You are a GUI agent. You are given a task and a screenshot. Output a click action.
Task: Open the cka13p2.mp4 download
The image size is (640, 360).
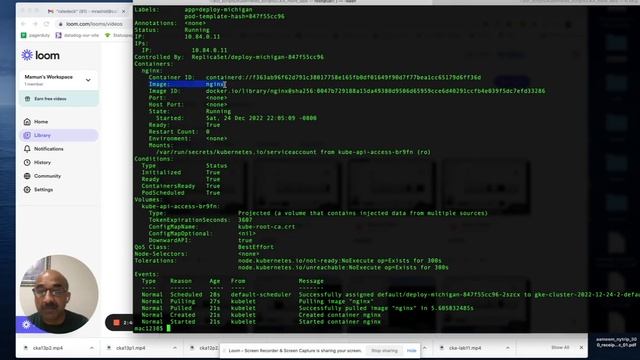click(x=48, y=348)
